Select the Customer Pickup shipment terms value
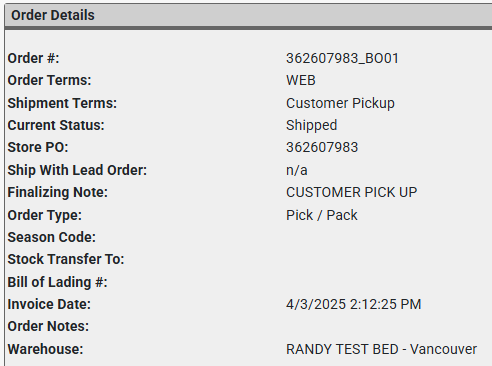The height and width of the screenshot is (366, 492). point(340,103)
